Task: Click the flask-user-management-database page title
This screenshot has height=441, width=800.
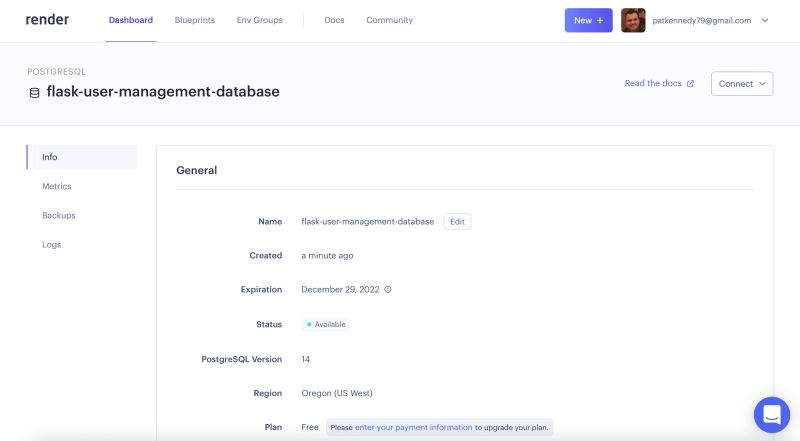Action: [163, 91]
